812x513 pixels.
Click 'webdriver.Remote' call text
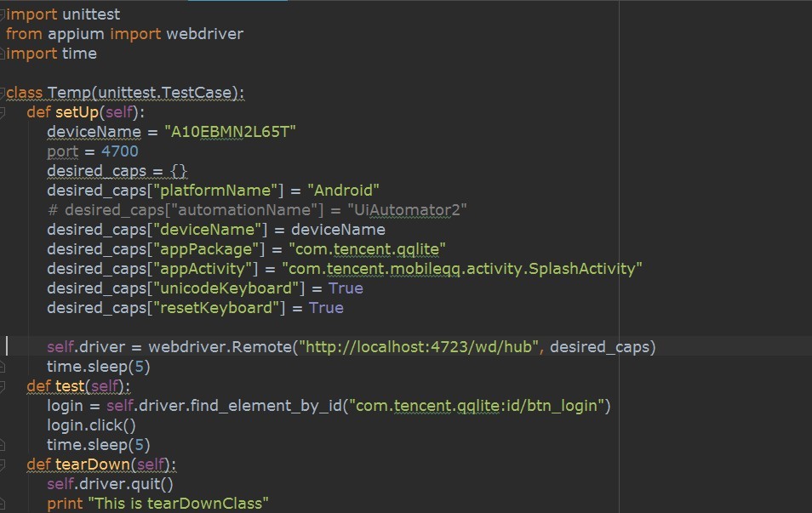[220, 347]
